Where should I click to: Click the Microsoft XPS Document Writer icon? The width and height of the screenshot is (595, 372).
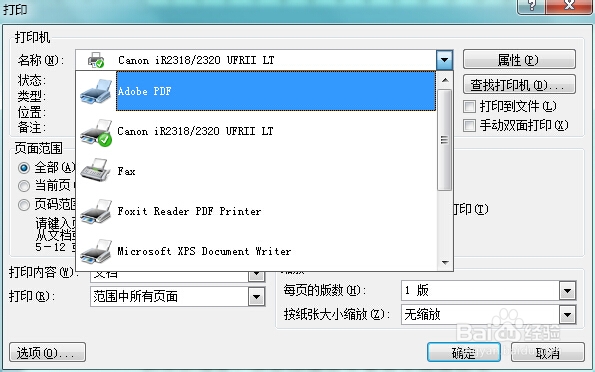coord(96,251)
